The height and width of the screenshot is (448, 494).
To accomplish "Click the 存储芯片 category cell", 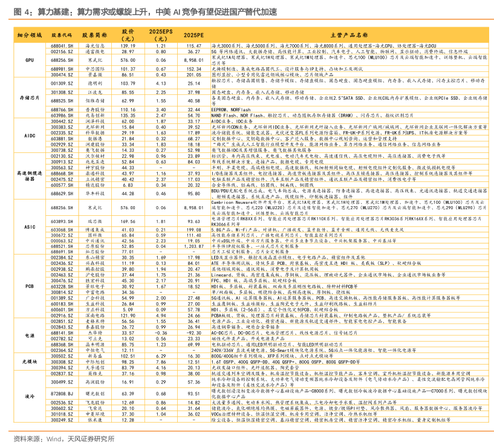I will (30, 98).
